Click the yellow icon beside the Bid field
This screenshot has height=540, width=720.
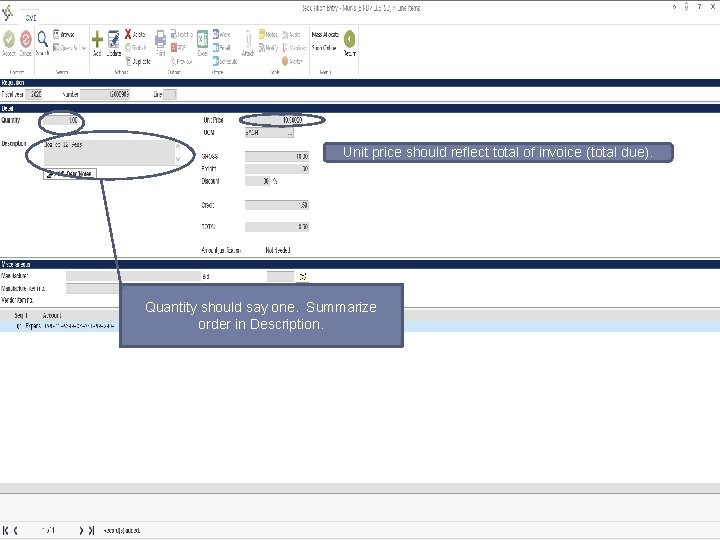[303, 276]
